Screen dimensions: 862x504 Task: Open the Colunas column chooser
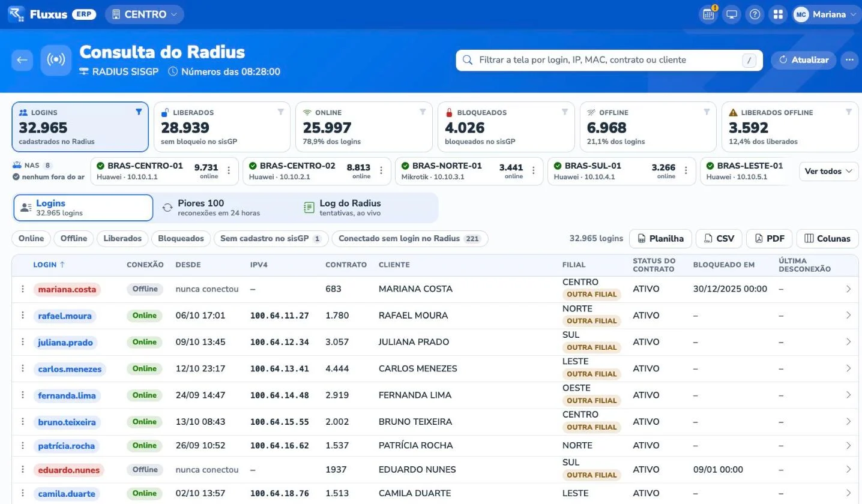tap(827, 239)
